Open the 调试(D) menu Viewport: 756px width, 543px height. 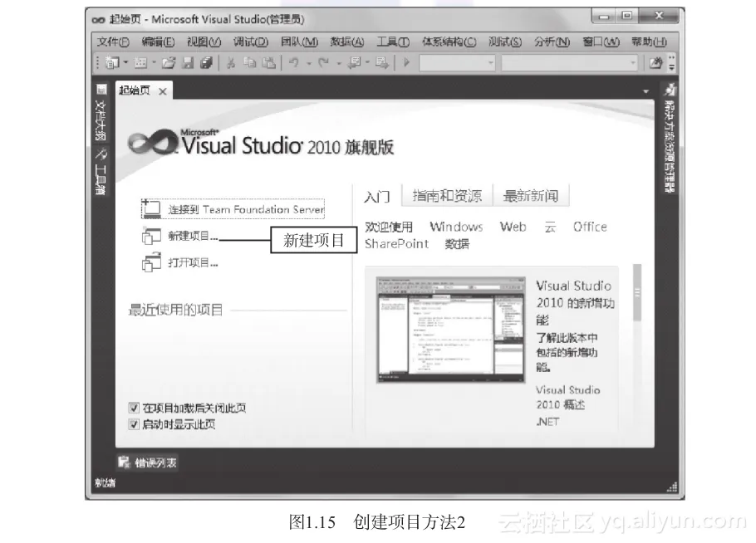[251, 42]
